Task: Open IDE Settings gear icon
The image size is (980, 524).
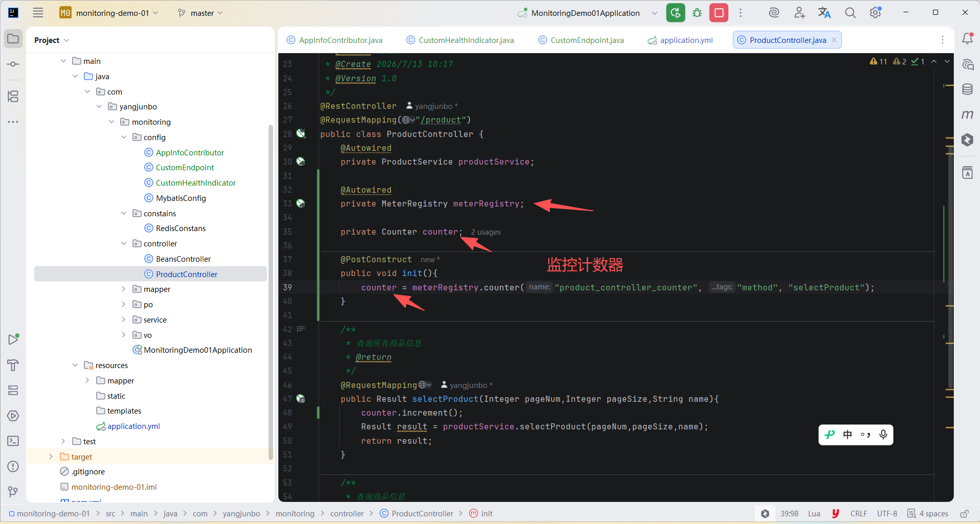Action: click(876, 13)
